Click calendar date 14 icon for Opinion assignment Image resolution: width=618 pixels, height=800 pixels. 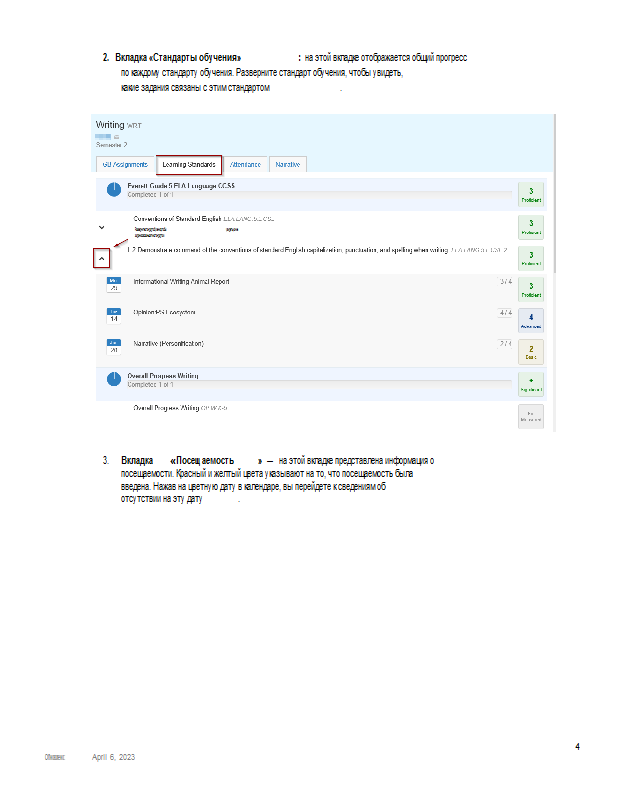click(x=114, y=316)
